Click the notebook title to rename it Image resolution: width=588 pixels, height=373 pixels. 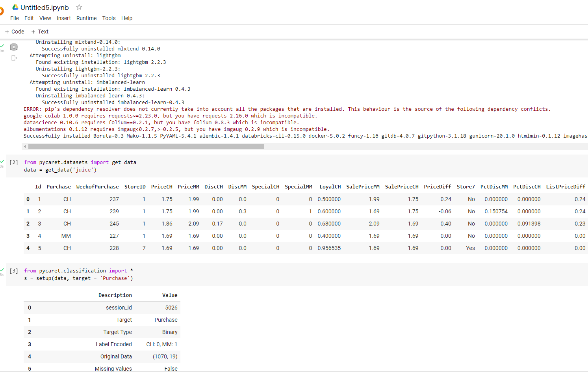(44, 7)
